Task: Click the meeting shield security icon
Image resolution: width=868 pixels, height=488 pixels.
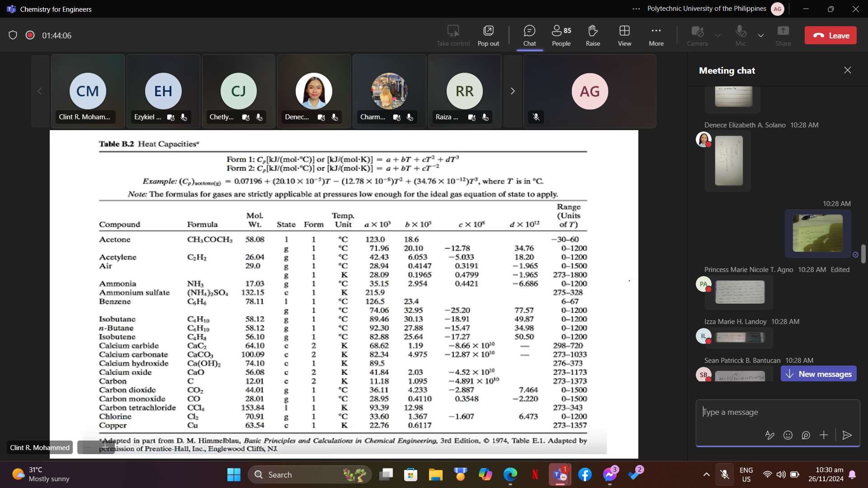Action: tap(13, 35)
